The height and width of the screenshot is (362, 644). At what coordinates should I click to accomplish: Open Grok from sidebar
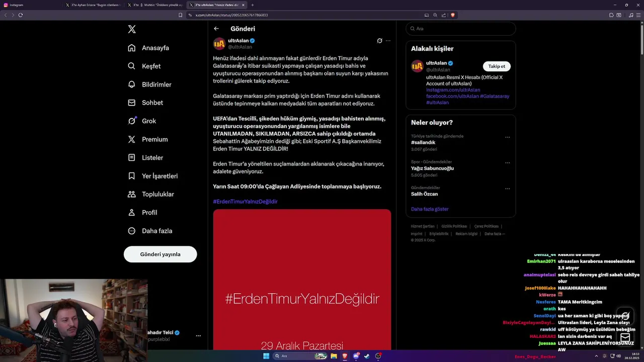(x=142, y=121)
